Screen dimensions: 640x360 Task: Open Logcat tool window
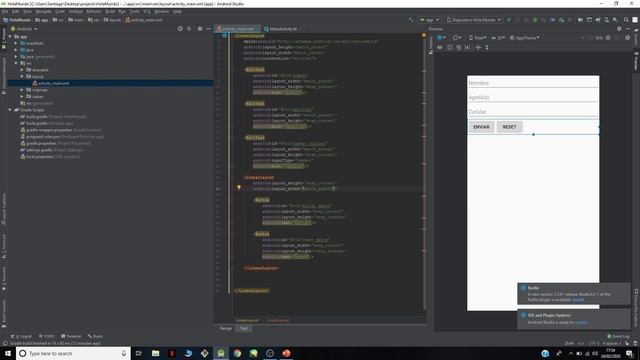click(21, 336)
